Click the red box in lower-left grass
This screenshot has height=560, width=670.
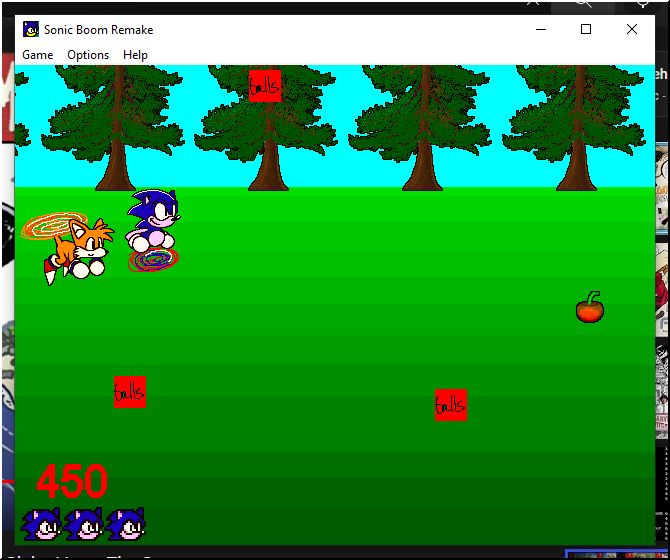click(129, 392)
